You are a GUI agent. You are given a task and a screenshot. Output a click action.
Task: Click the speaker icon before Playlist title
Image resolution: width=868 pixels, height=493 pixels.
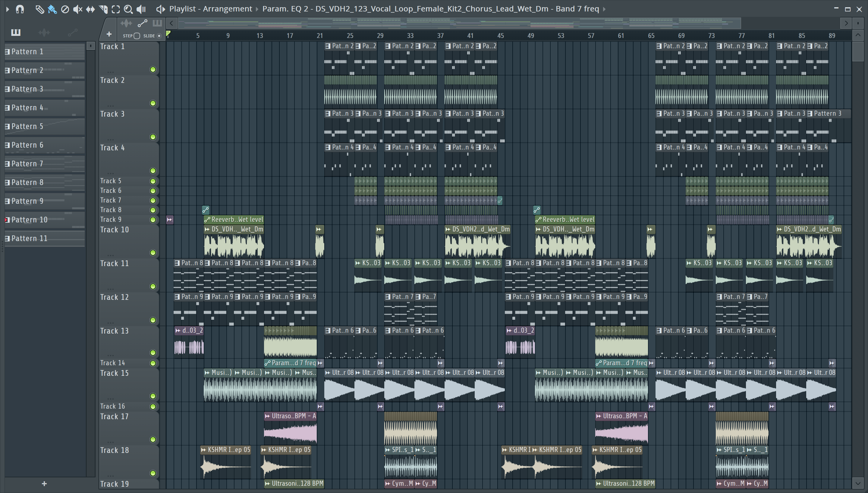(160, 9)
